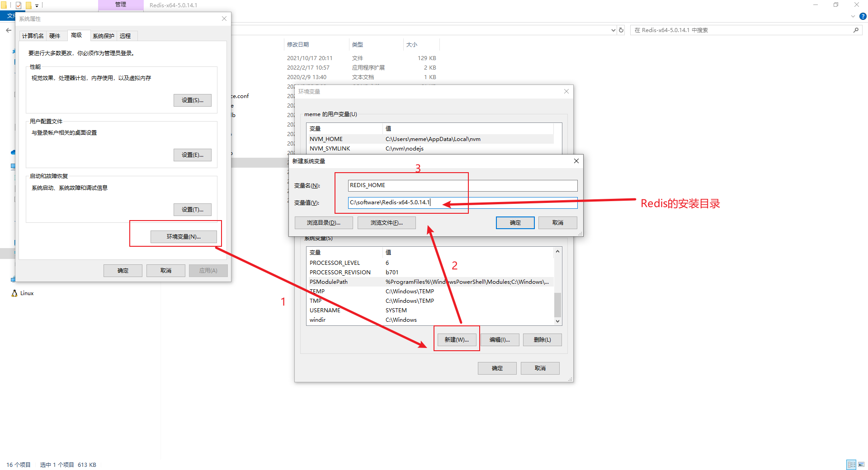Open the 管理 ribbon tab

pos(121,5)
